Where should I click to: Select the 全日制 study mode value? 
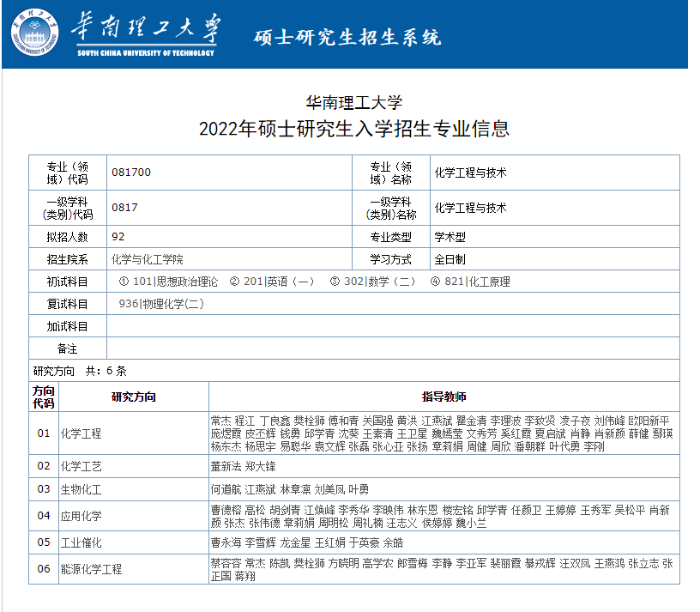pyautogui.click(x=450, y=259)
